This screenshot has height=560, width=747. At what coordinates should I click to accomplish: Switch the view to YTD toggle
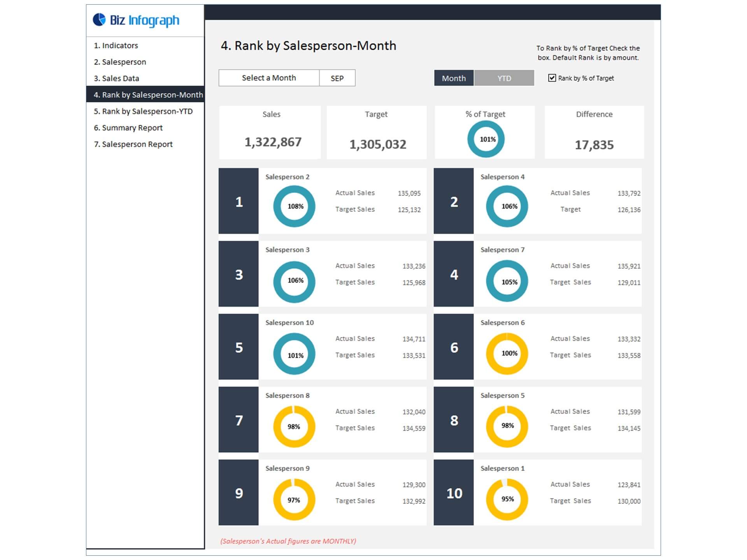coord(504,78)
